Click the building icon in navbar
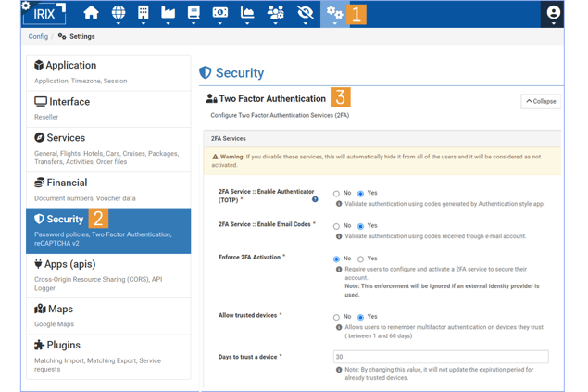Viewport: 588px width, 392px height. pos(143,14)
